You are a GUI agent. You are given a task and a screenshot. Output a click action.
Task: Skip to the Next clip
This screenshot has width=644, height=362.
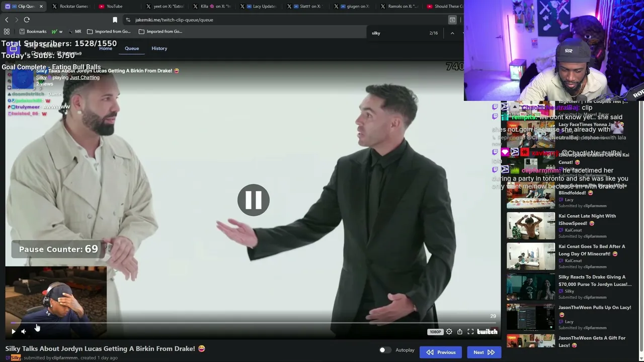(484, 352)
